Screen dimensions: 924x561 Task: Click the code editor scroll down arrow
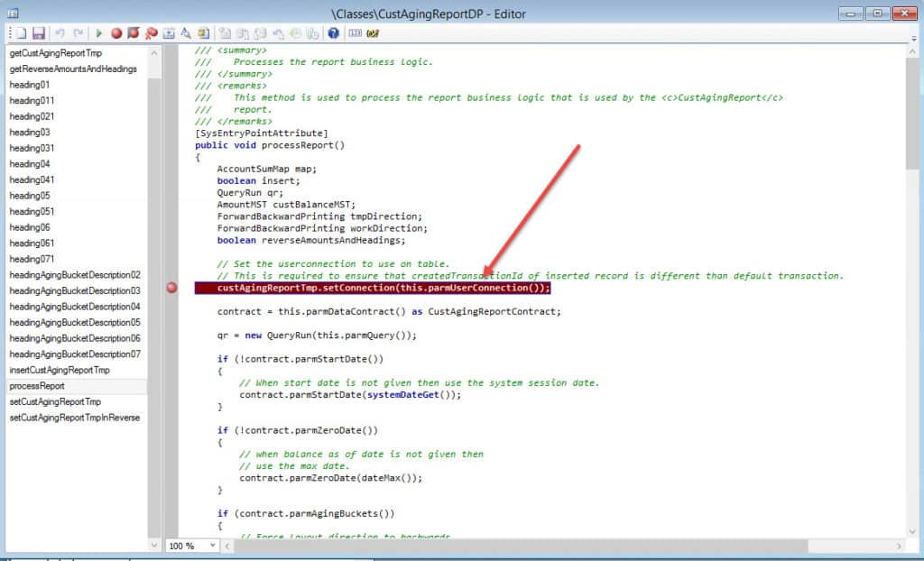point(911,532)
